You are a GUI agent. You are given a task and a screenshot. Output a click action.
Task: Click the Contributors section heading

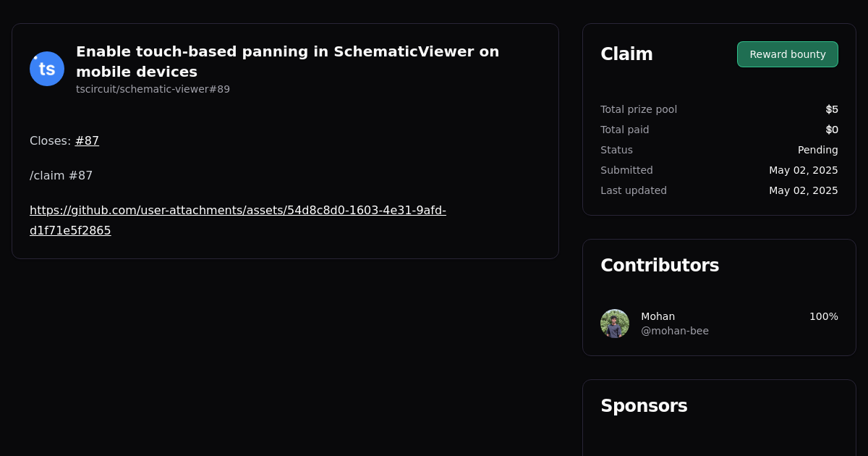(659, 266)
